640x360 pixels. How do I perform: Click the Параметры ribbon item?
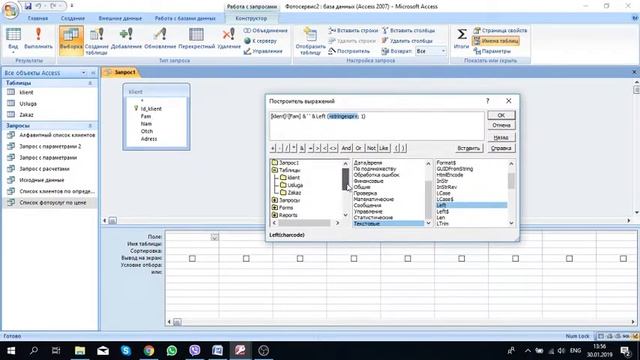(492, 51)
